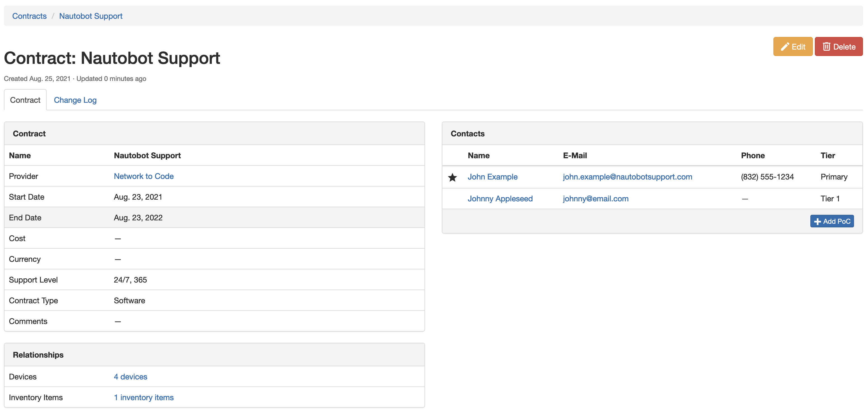The height and width of the screenshot is (415, 868).
Task: Click the Contacts panel heading
Action: tap(467, 134)
